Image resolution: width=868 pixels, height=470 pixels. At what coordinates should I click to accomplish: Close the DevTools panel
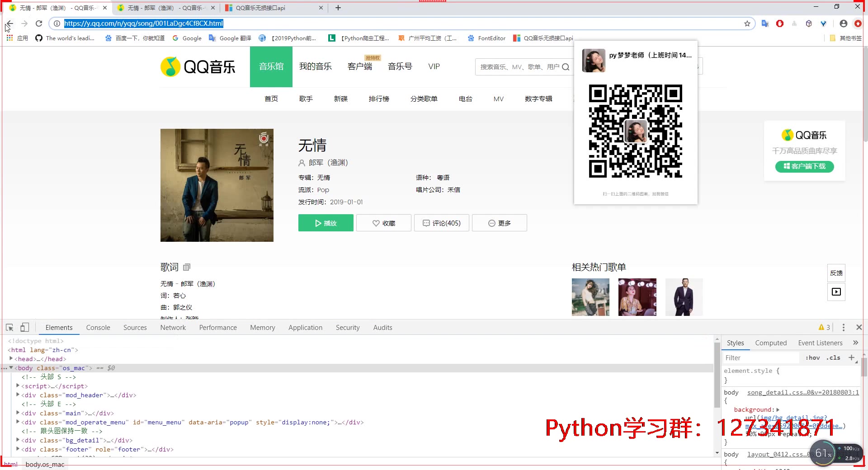coord(859,327)
